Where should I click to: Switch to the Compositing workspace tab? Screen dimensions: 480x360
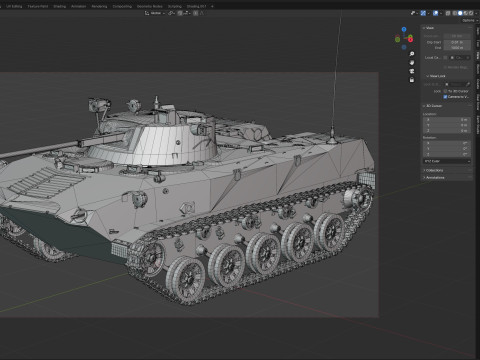point(122,6)
